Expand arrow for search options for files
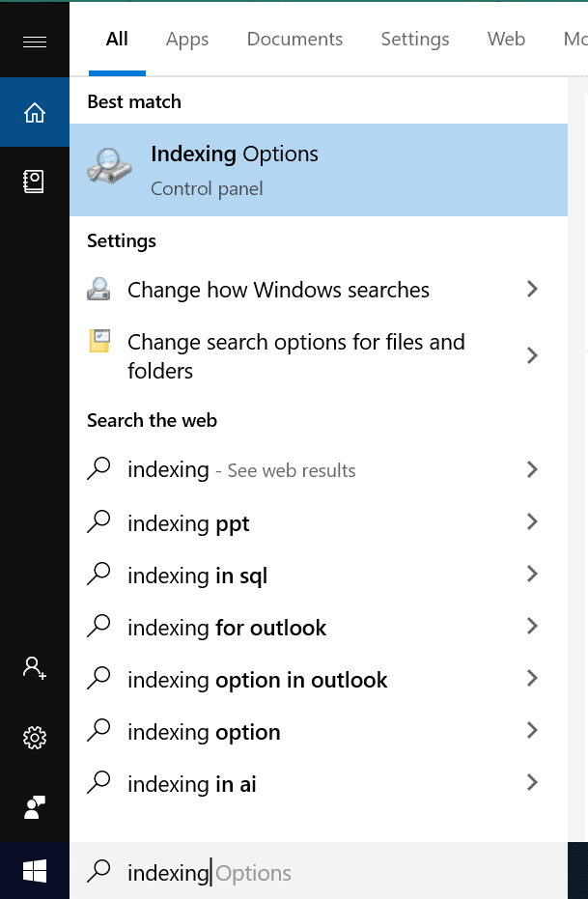Image resolution: width=588 pixels, height=899 pixels. (532, 355)
